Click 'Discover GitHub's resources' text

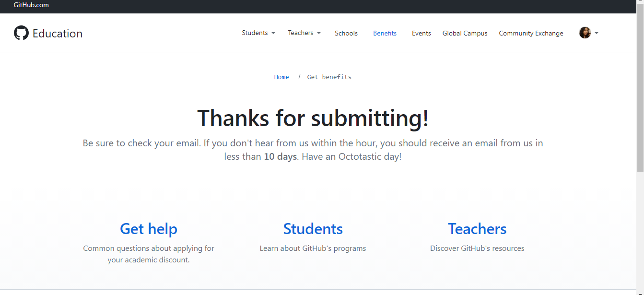tap(477, 248)
